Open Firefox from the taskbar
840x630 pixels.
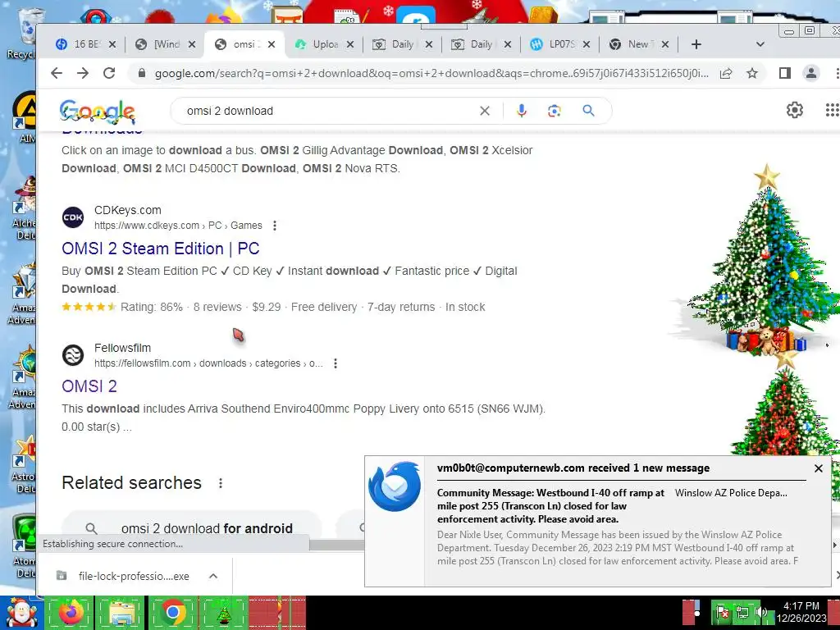[71, 612]
